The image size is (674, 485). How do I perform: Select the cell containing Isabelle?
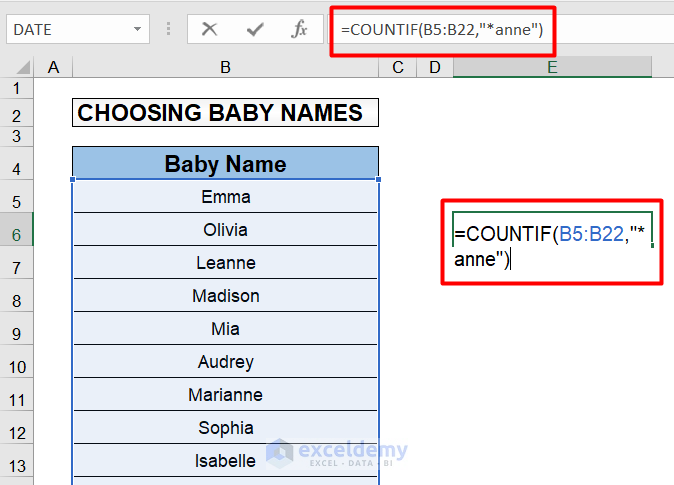point(225,461)
